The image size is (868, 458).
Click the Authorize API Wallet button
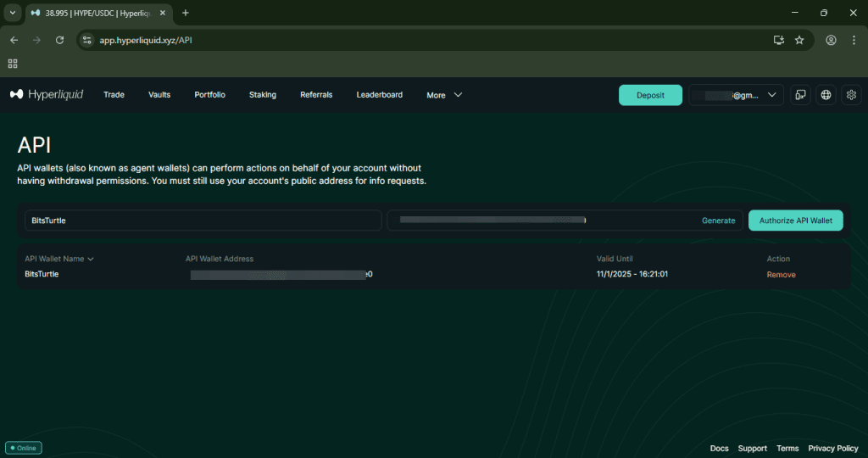point(795,221)
